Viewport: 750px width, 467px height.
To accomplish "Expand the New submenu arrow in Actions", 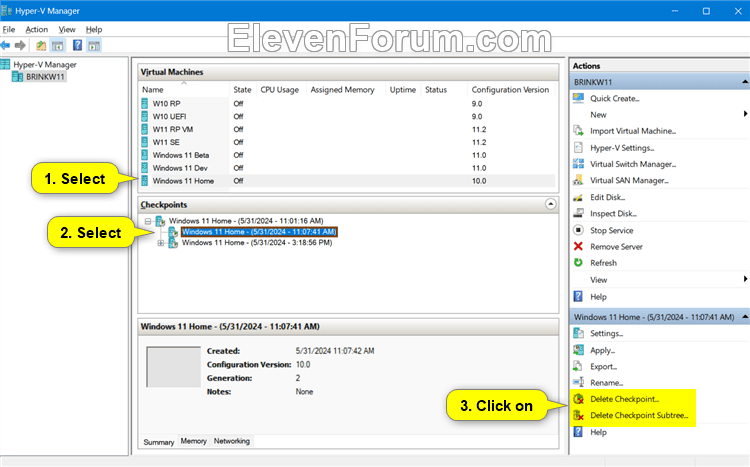I will 745,114.
